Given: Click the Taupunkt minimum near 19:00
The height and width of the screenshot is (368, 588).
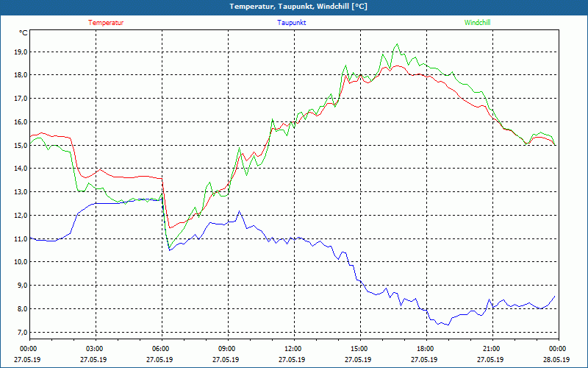Looking at the screenshot, I should [x=448, y=325].
